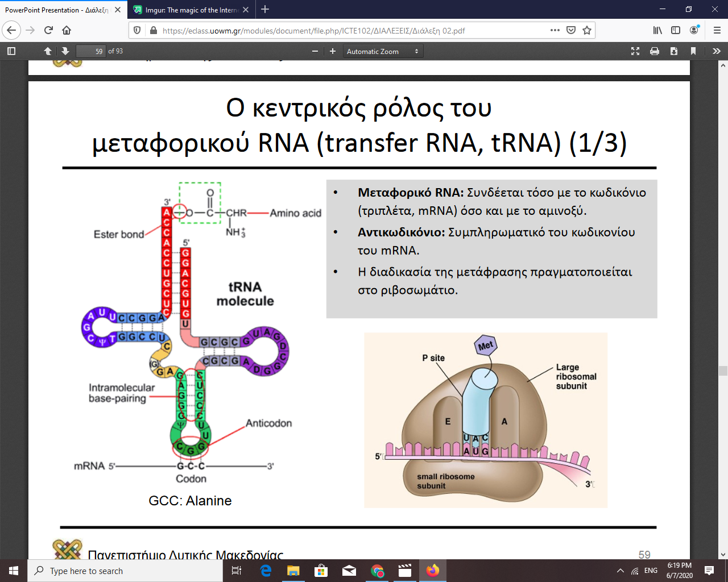728x582 pixels.
Task: Go to previous PDF page
Action: pos(48,51)
